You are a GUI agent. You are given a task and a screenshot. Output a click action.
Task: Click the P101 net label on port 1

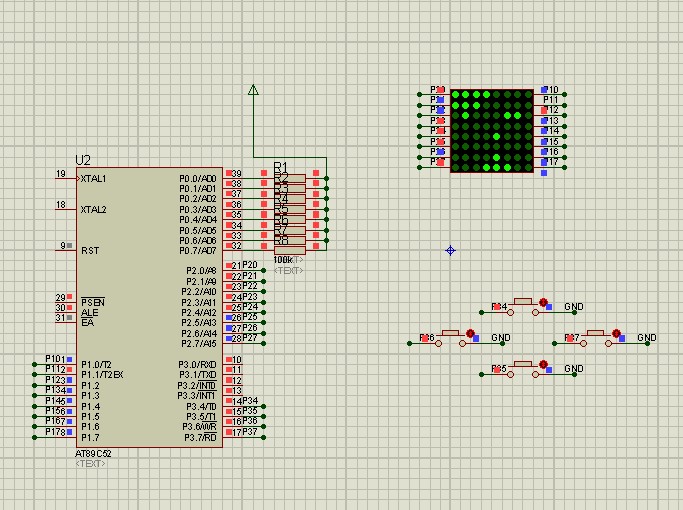[x=55, y=358]
